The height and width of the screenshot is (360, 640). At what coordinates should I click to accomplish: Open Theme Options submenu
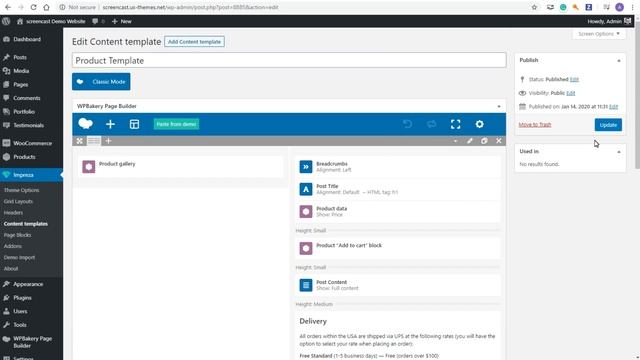point(22,190)
